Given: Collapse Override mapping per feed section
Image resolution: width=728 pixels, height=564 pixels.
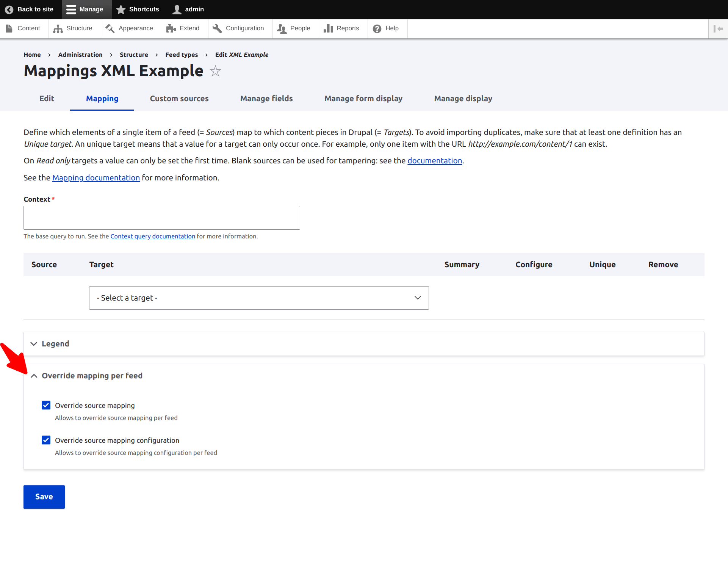Looking at the screenshot, I should (x=92, y=376).
